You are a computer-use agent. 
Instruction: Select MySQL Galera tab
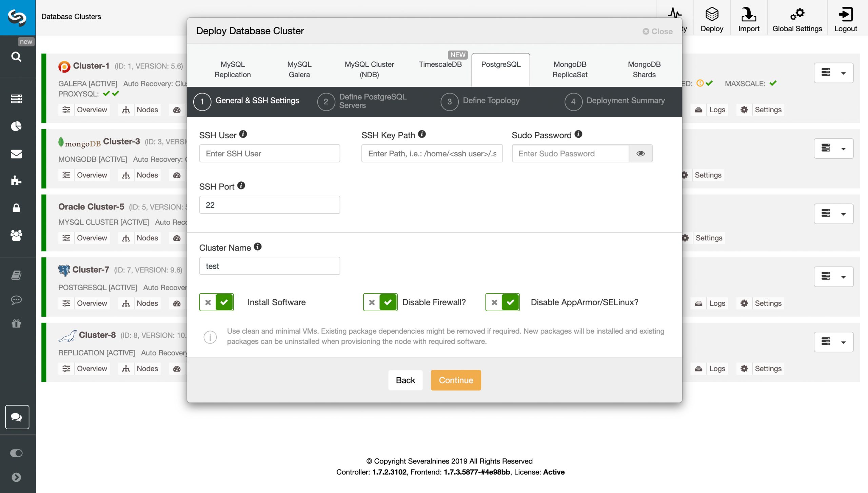point(299,70)
